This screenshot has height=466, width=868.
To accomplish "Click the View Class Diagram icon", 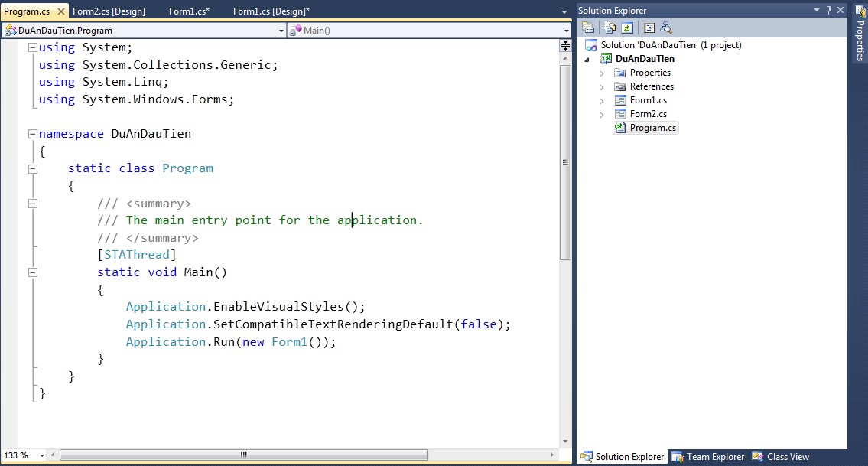I will (666, 28).
